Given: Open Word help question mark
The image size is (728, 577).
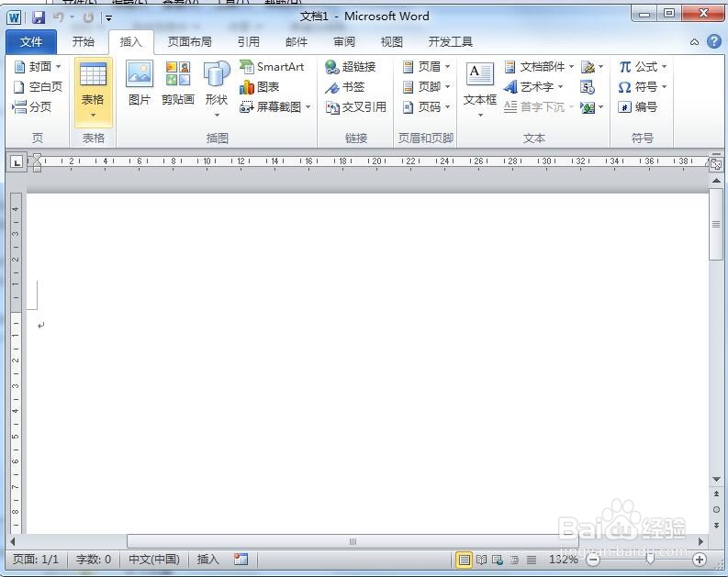Looking at the screenshot, I should [x=714, y=41].
